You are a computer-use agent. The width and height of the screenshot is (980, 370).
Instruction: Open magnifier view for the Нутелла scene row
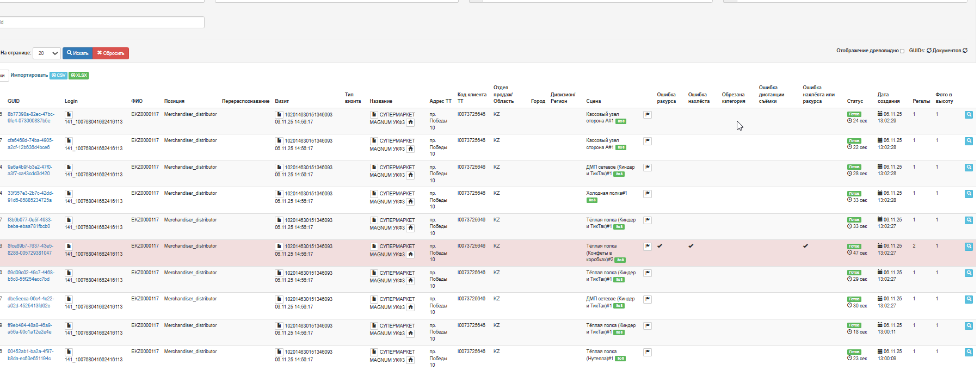coord(969,352)
